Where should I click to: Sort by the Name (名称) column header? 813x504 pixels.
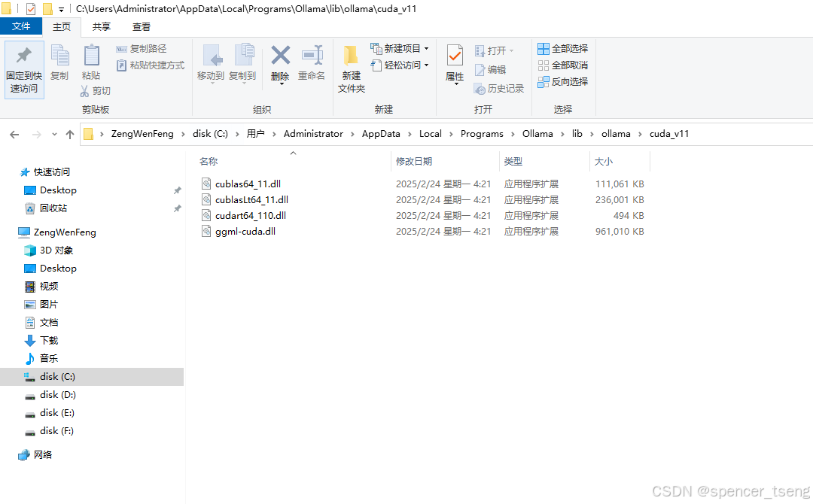[x=209, y=162]
